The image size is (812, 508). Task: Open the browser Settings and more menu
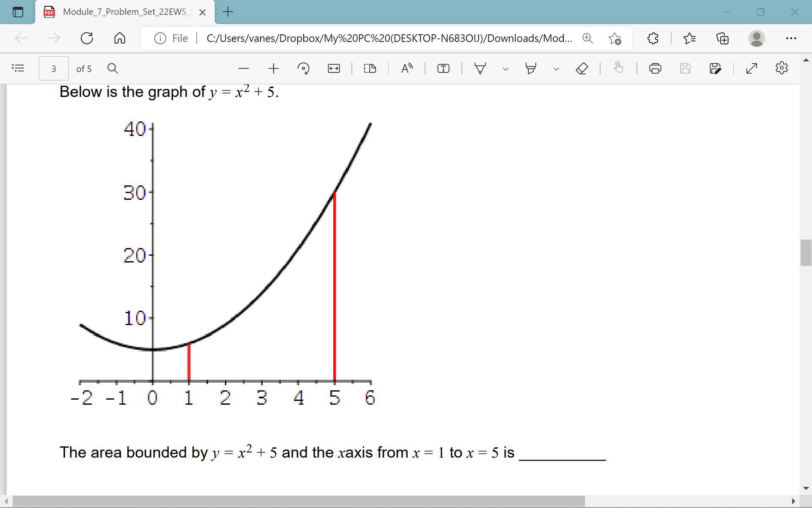[x=791, y=38]
